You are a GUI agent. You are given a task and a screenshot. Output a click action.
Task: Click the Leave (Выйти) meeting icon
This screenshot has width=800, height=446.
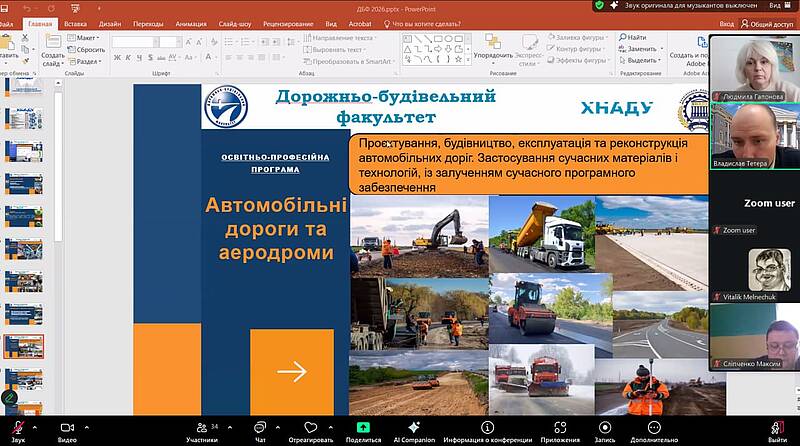(x=777, y=427)
